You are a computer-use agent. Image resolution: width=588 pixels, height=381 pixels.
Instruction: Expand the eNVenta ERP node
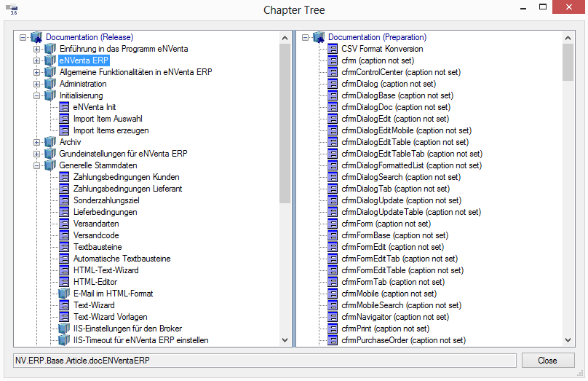(x=36, y=60)
